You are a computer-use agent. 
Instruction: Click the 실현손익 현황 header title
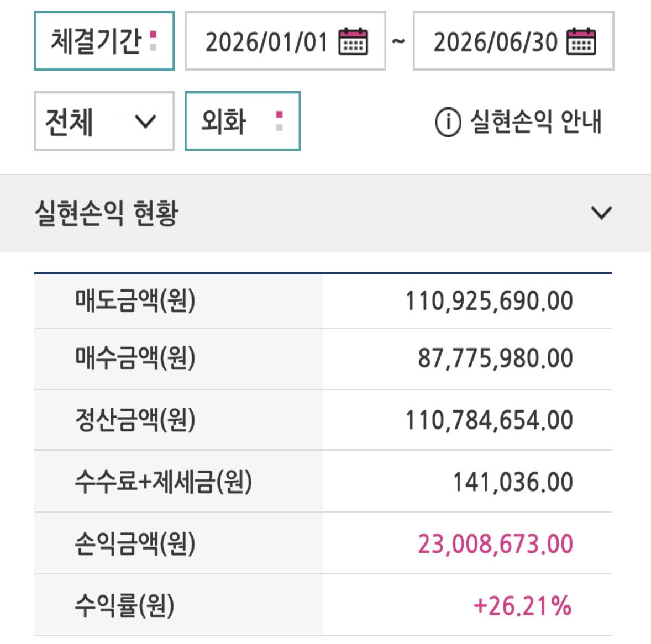[x=107, y=213]
